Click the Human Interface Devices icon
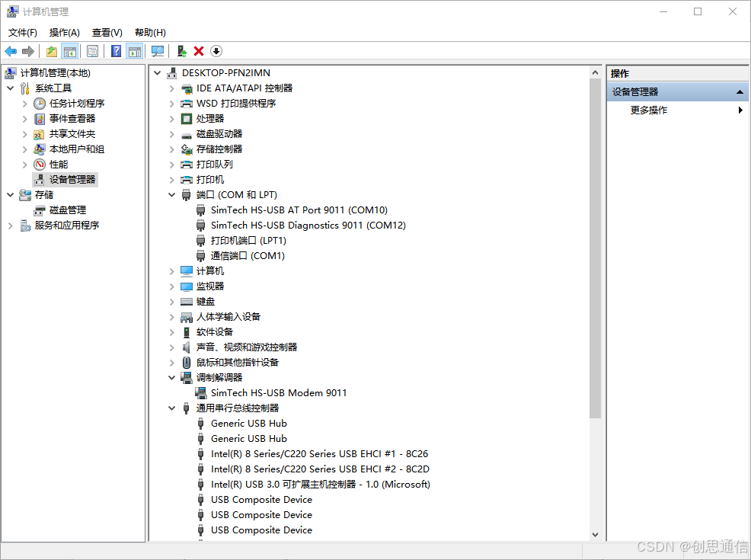 187,317
